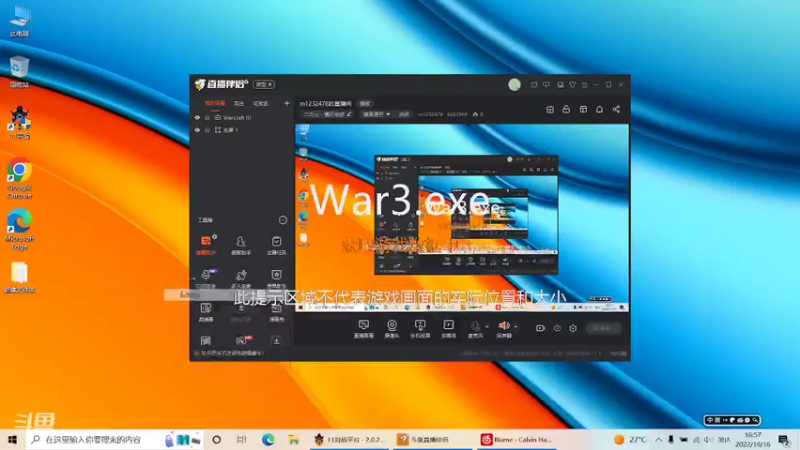Image resolution: width=800 pixels, height=450 pixels.
Task: Click the start streaming button
Action: point(603,328)
